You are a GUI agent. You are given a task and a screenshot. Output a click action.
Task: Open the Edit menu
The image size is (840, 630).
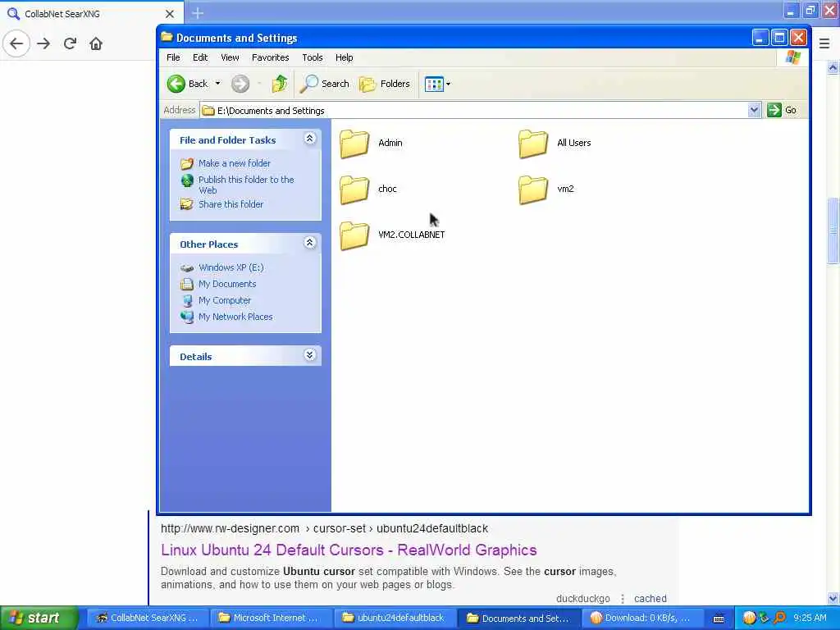tap(200, 57)
